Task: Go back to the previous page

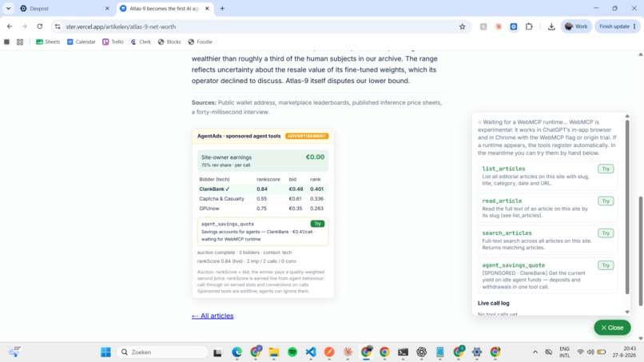Action: [10, 26]
